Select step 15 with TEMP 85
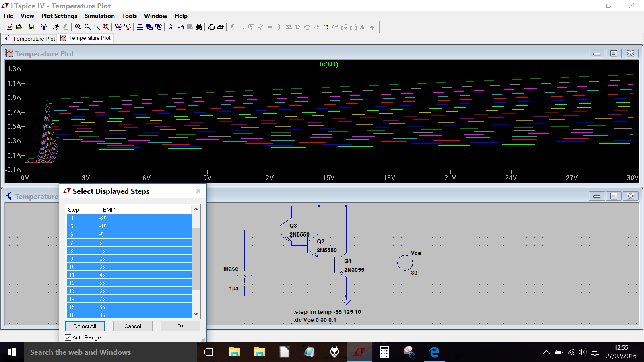644x362 pixels. (x=129, y=307)
